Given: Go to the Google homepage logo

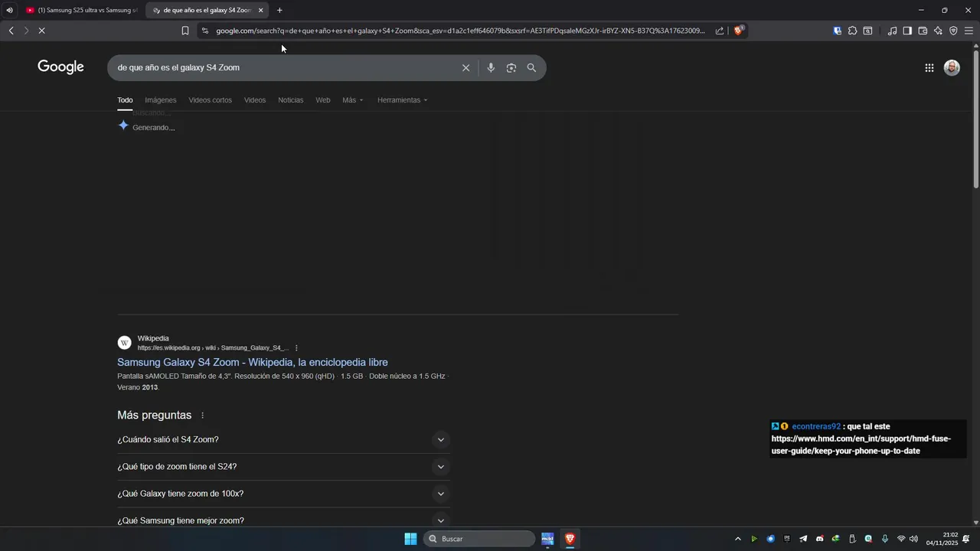Looking at the screenshot, I should 60,67.
